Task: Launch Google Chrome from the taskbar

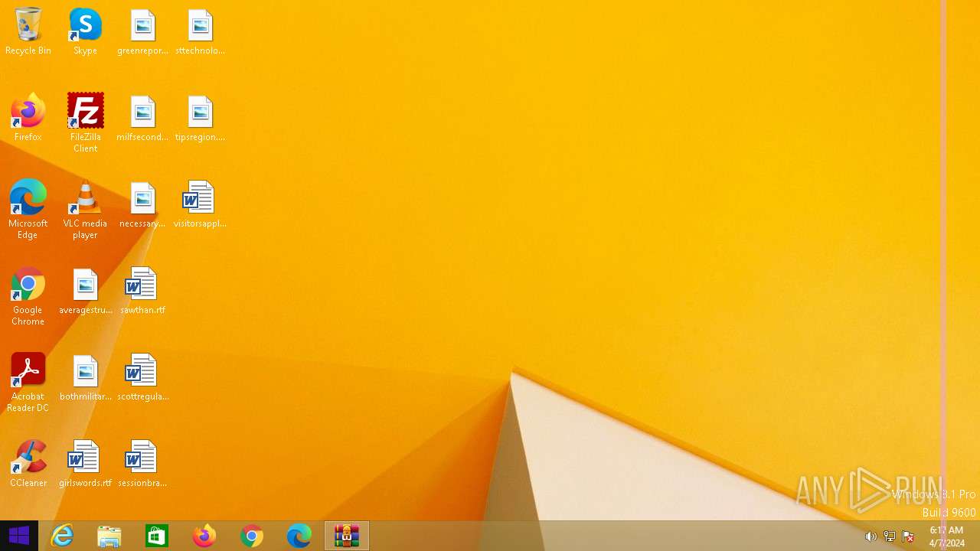Action: [x=252, y=536]
